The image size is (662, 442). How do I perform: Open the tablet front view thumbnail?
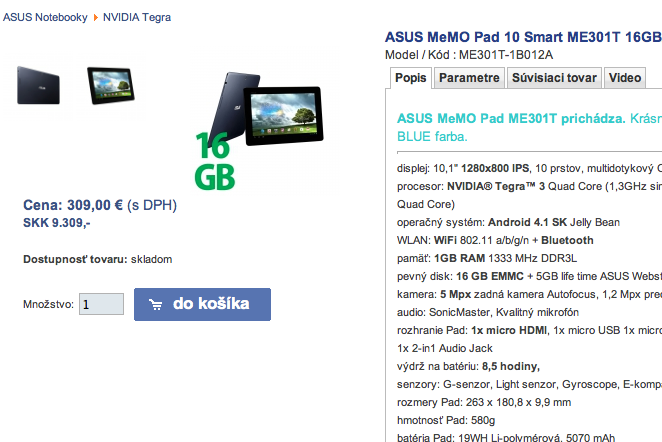coord(111,85)
